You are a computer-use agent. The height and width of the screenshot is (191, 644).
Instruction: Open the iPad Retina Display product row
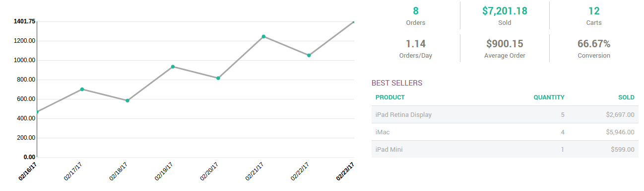[505, 114]
